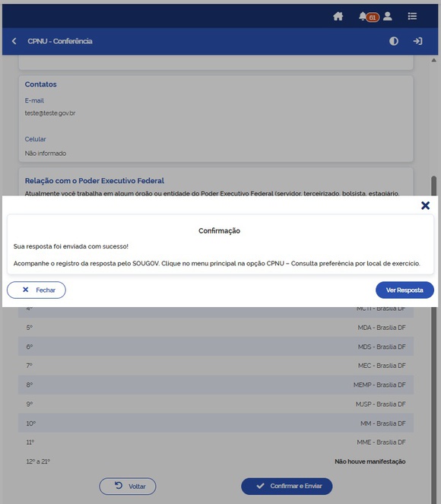
Task: Open the user profile icon
Action: [388, 16]
